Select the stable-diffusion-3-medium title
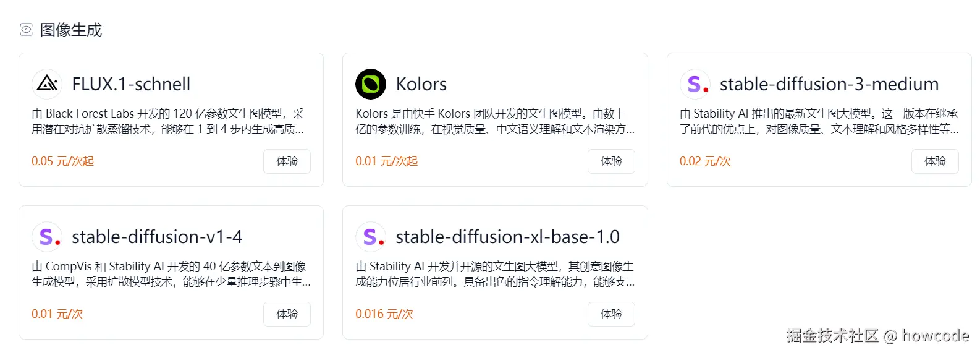The height and width of the screenshot is (355, 980). tap(829, 84)
